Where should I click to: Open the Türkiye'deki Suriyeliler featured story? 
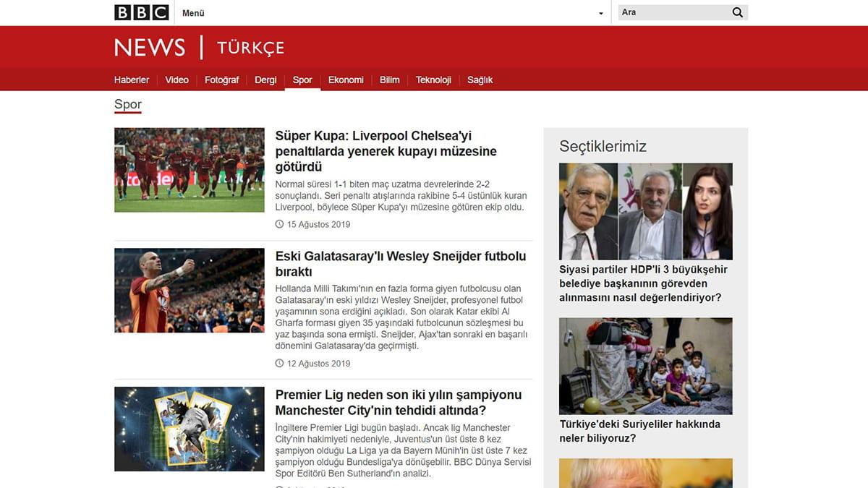coord(639,431)
